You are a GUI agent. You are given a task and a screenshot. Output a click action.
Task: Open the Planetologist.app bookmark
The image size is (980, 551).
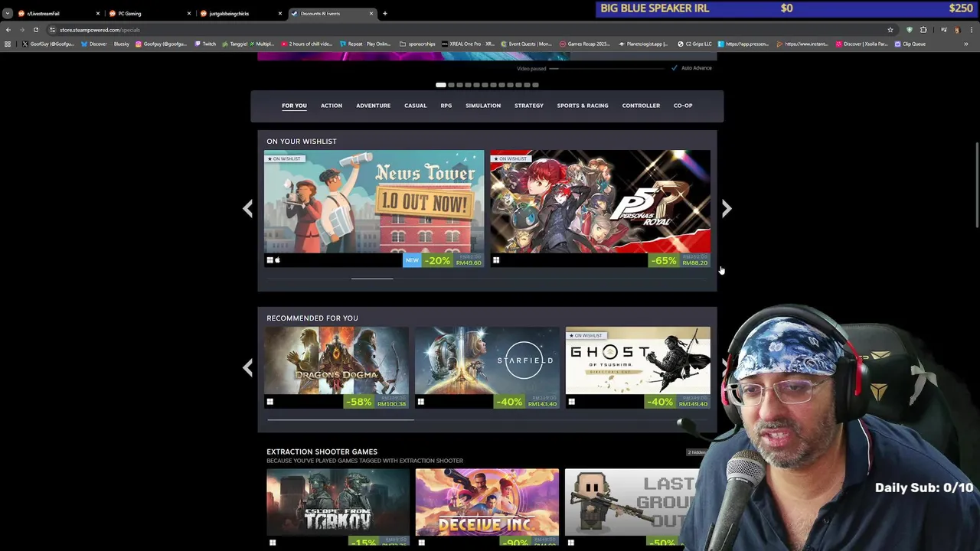[x=643, y=44]
